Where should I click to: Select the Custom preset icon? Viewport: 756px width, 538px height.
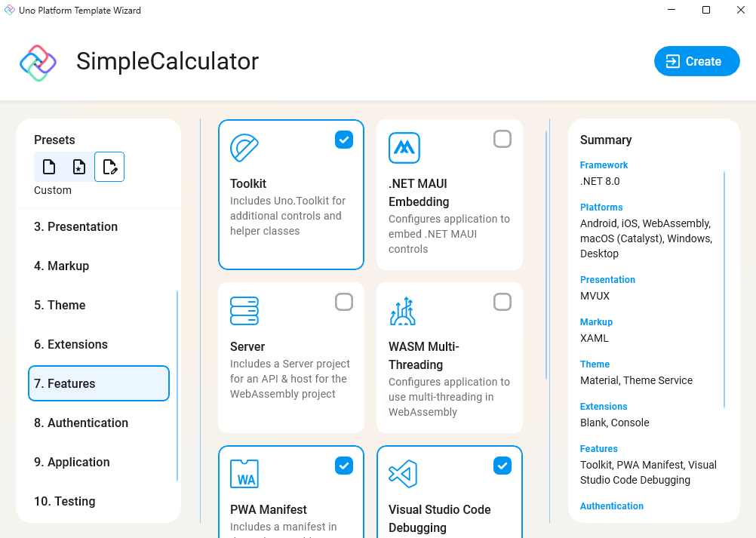[109, 166]
